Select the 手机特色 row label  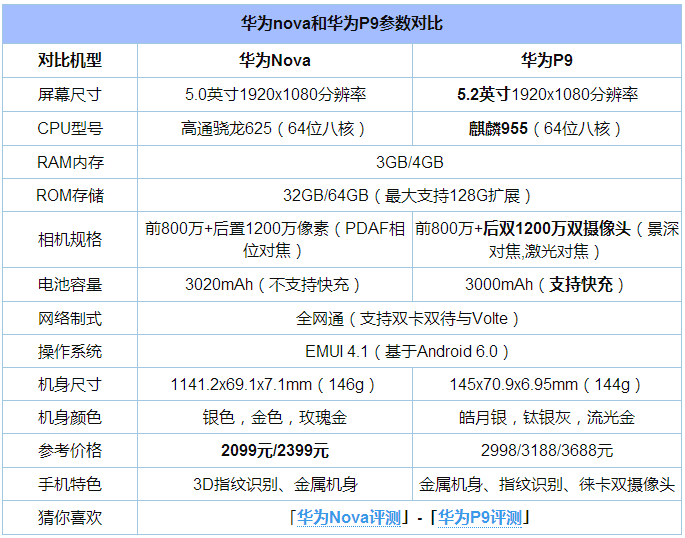coord(70,484)
